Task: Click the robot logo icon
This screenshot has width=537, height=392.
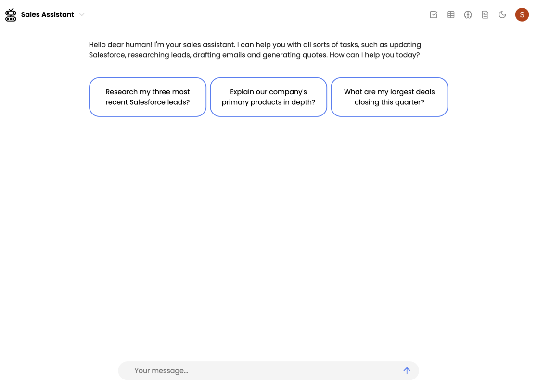Action: point(11,14)
